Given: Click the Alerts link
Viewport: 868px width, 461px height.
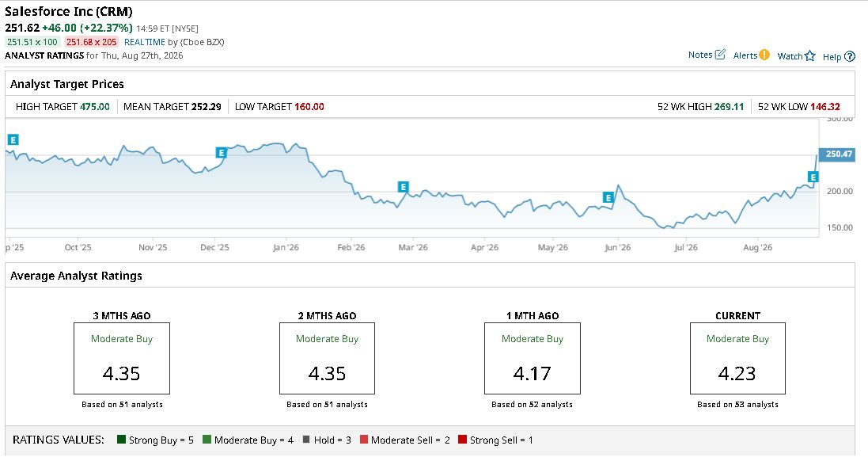Looking at the screenshot, I should coord(745,55).
